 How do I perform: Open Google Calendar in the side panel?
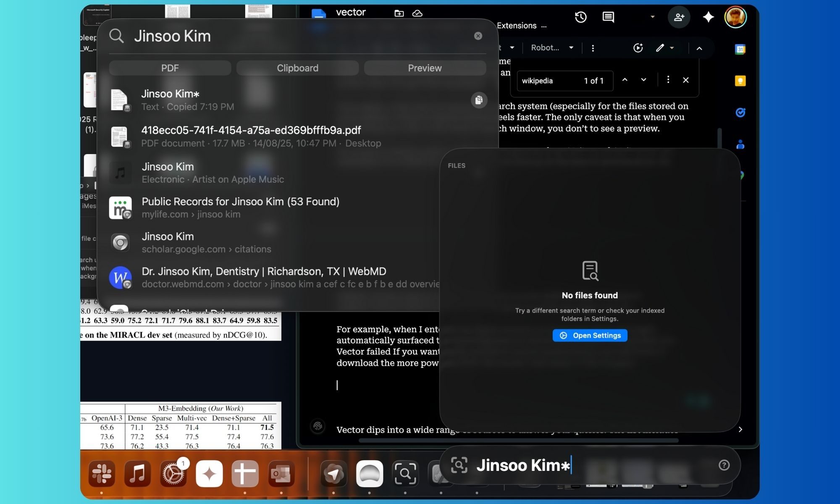pos(740,49)
